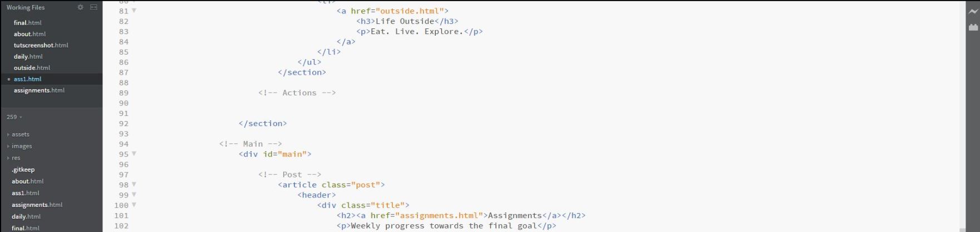The height and width of the screenshot is (232, 980).
Task: Fold the title div at line 100
Action: 134,205
